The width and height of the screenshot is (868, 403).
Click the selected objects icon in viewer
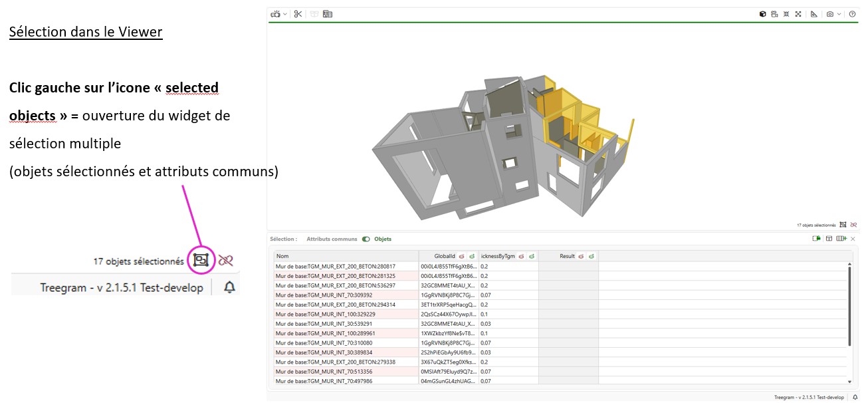coord(843,225)
